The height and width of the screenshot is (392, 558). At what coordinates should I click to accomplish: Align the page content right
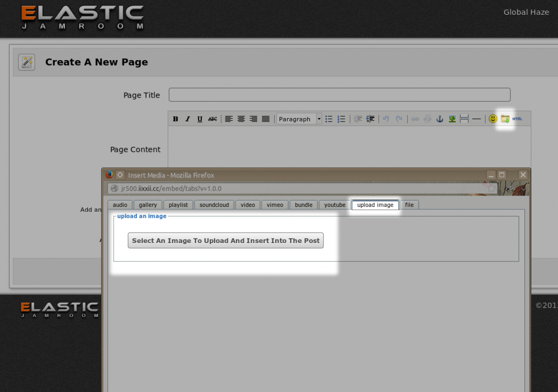point(253,119)
